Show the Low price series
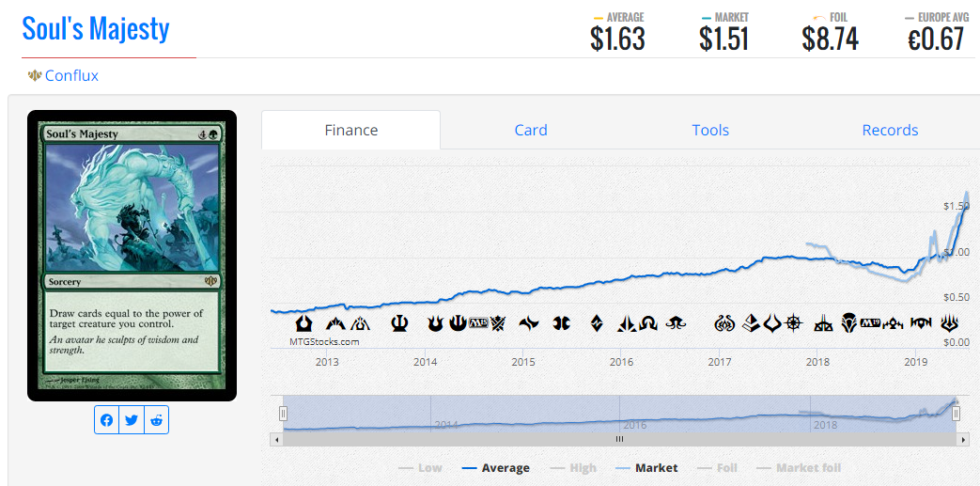Image resolution: width=980 pixels, height=486 pixels. point(420,467)
